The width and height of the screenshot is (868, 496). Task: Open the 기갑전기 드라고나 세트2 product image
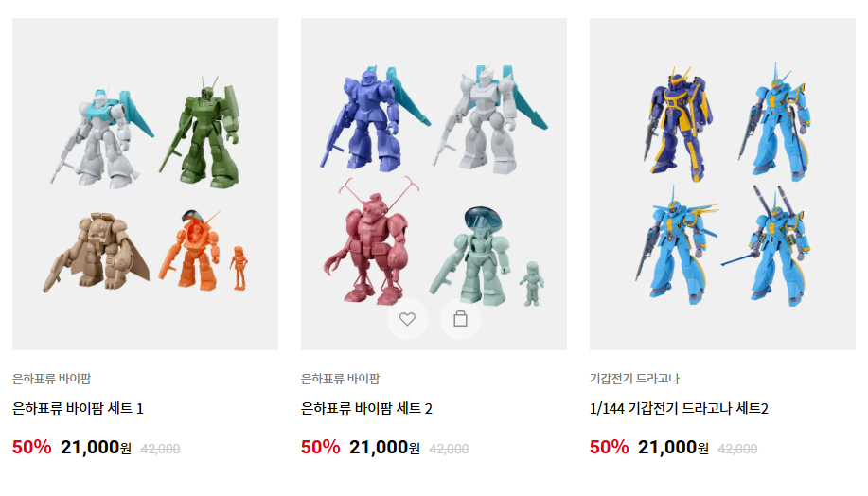click(722, 184)
